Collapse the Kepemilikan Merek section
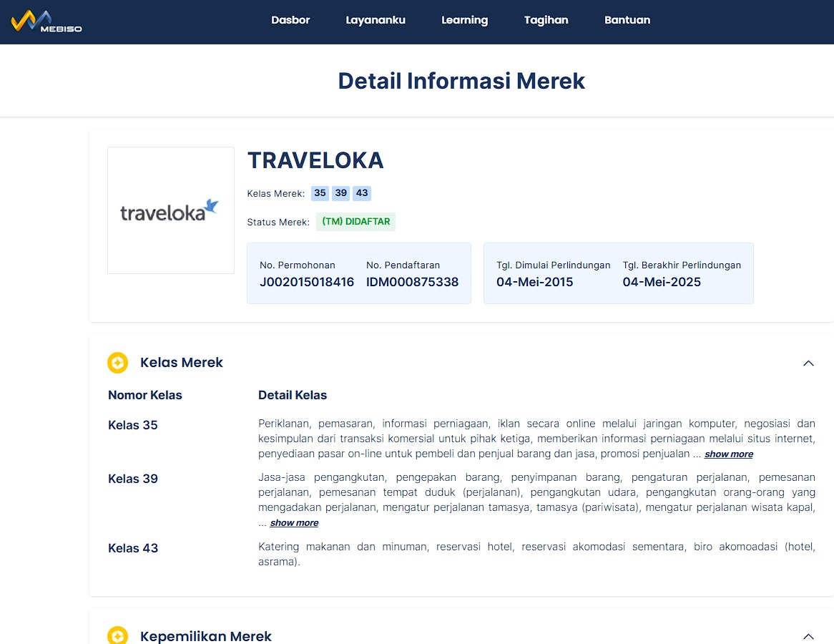The image size is (834, 644). [808, 636]
